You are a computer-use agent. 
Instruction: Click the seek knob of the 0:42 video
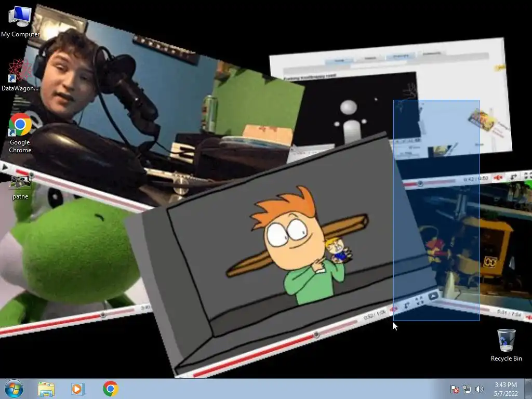point(420,183)
